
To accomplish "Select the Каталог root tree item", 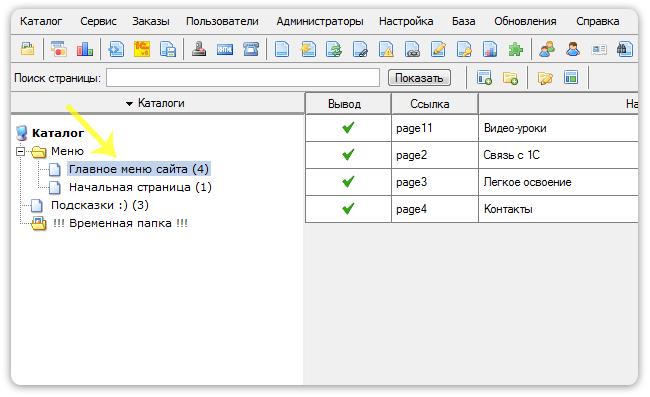I will (x=58, y=133).
